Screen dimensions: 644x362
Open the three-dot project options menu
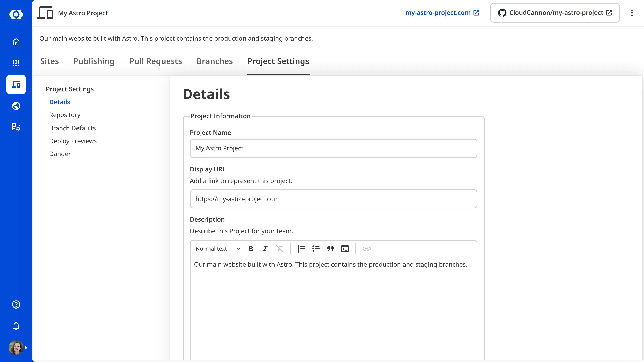pyautogui.click(x=632, y=13)
